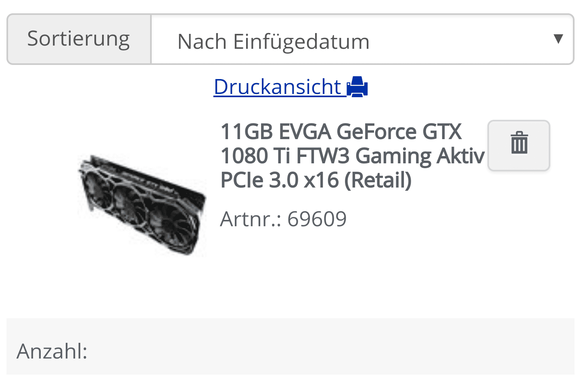The width and height of the screenshot is (581, 392).
Task: Click the EVGA graphics card thumbnail
Action: (x=142, y=205)
